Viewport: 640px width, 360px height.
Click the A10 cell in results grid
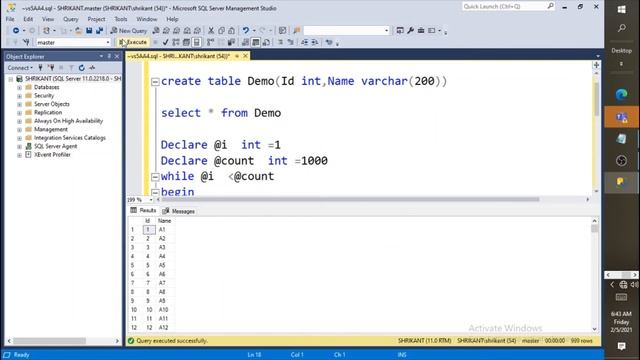click(x=163, y=310)
